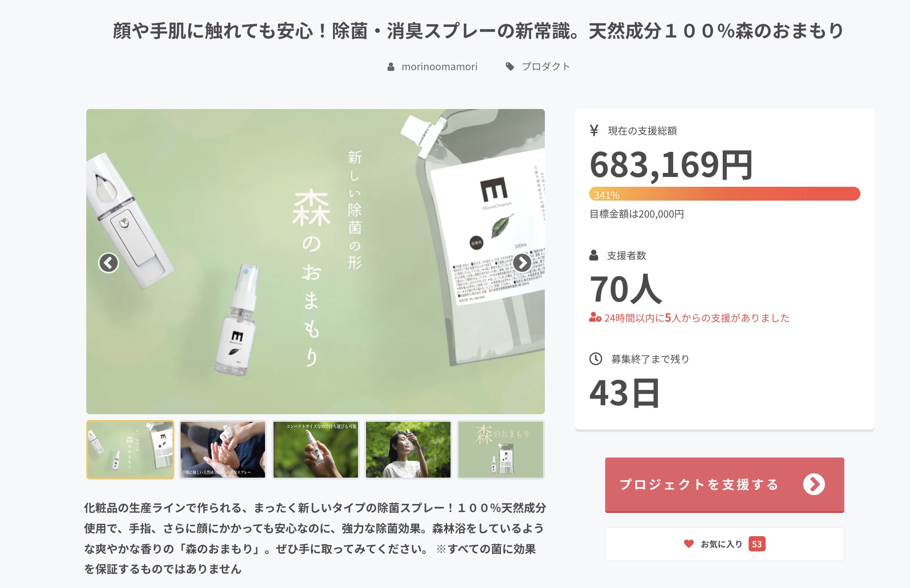Click the tag icon beside プロダクト

pyautogui.click(x=510, y=67)
